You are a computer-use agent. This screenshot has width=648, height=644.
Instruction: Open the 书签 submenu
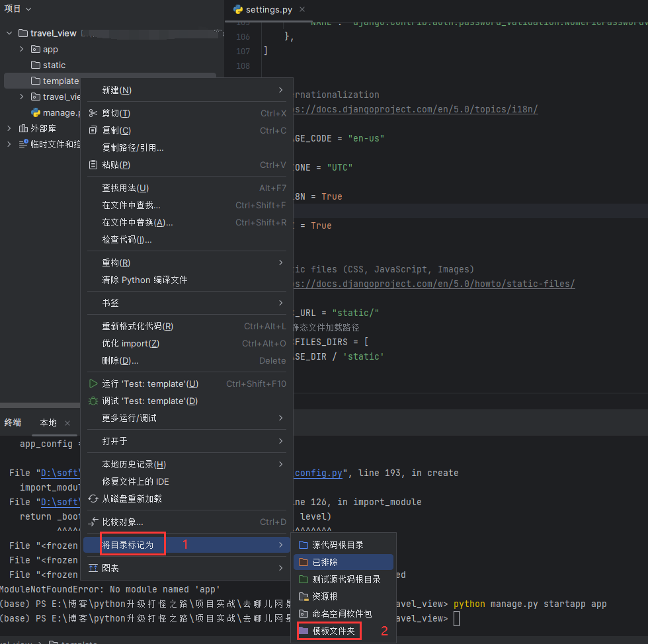coord(186,303)
